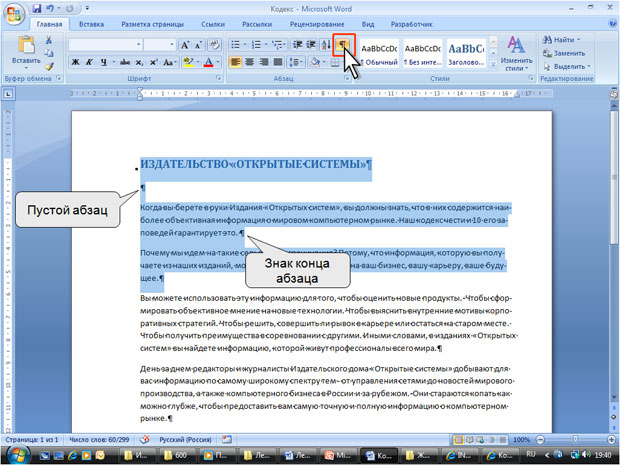Apply yellow text highlight color
This screenshot has height=465, width=620.
(188, 62)
